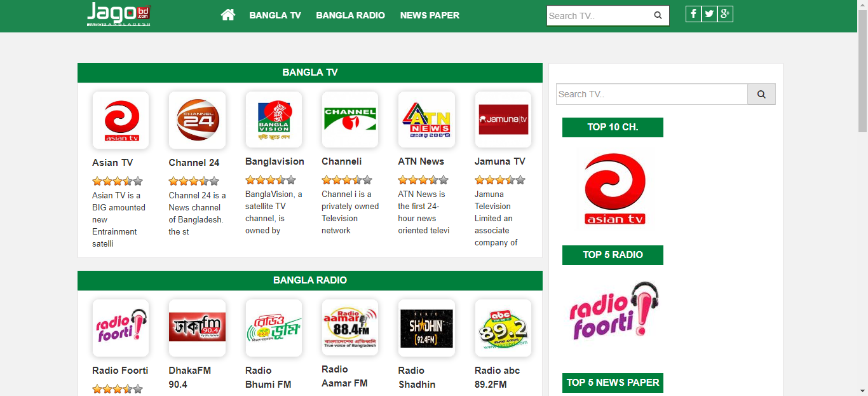The width and height of the screenshot is (868, 396).
Task: Go to the home icon in navbar
Action: pos(228,15)
